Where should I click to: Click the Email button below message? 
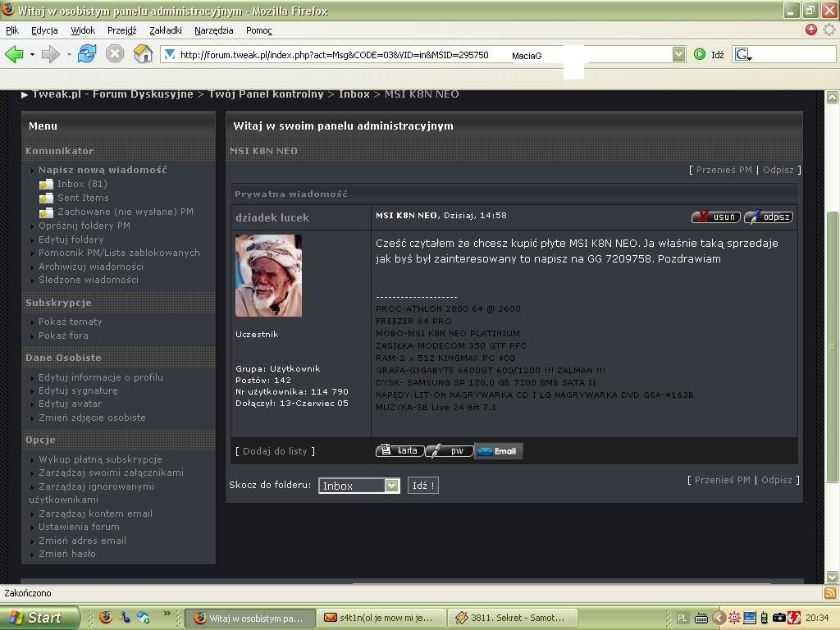[498, 451]
